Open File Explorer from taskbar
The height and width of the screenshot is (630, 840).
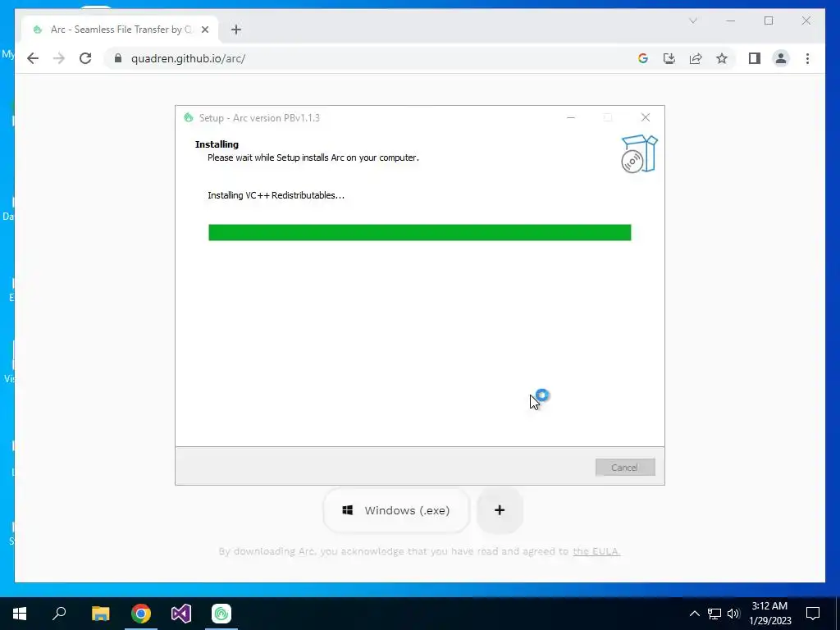tap(100, 614)
